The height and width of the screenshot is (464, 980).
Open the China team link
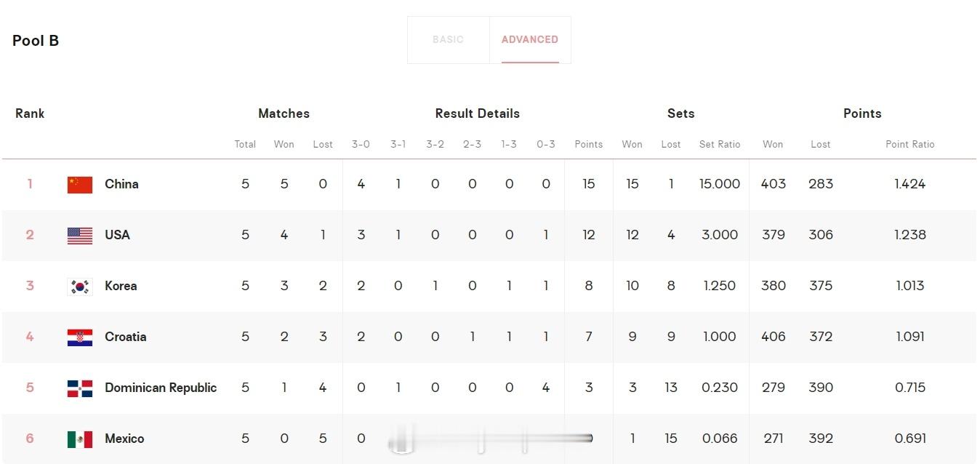tap(121, 184)
